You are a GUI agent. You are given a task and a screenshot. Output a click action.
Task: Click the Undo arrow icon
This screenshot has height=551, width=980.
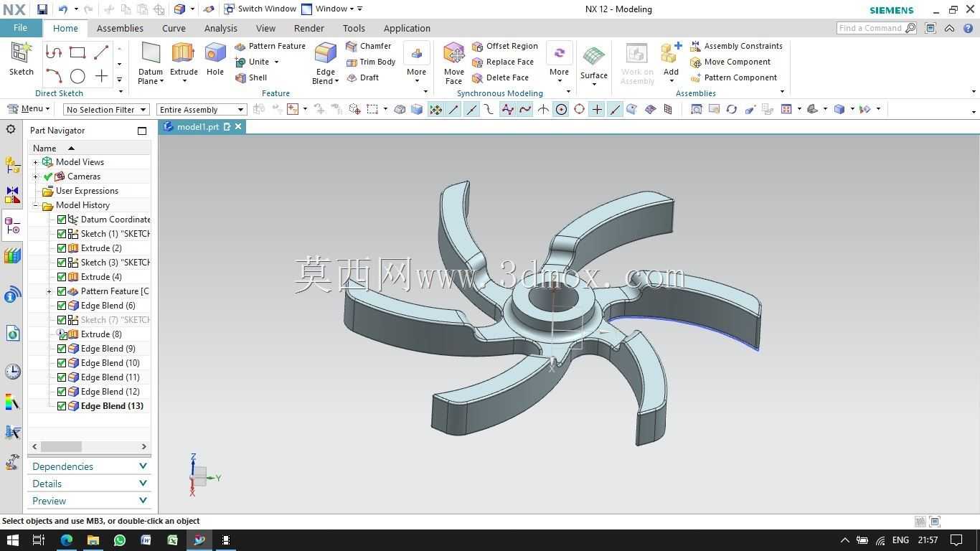[x=63, y=9]
